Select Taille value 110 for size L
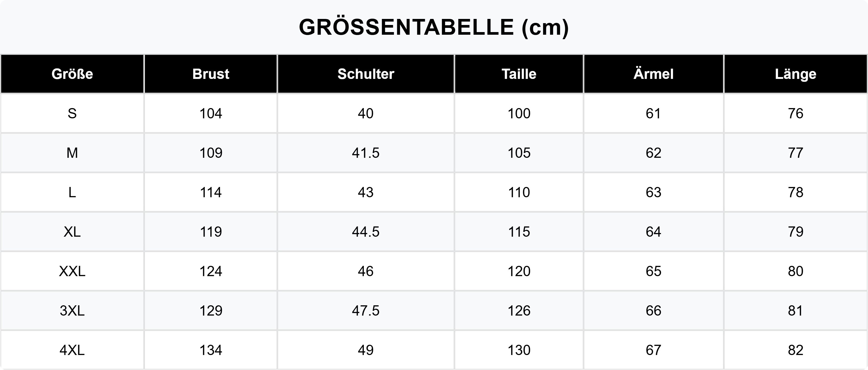The height and width of the screenshot is (370, 868). 519,192
